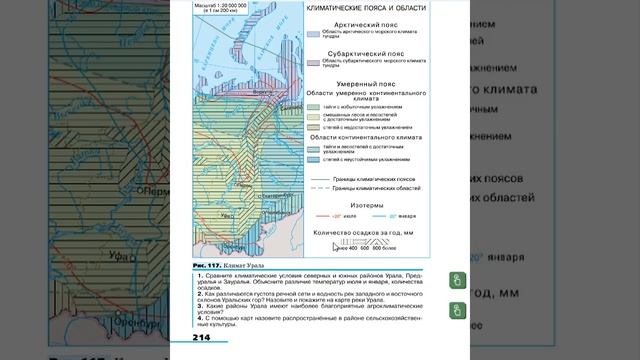
Task: Click the 'Перм' city label on the background map
Action: click(x=156, y=191)
